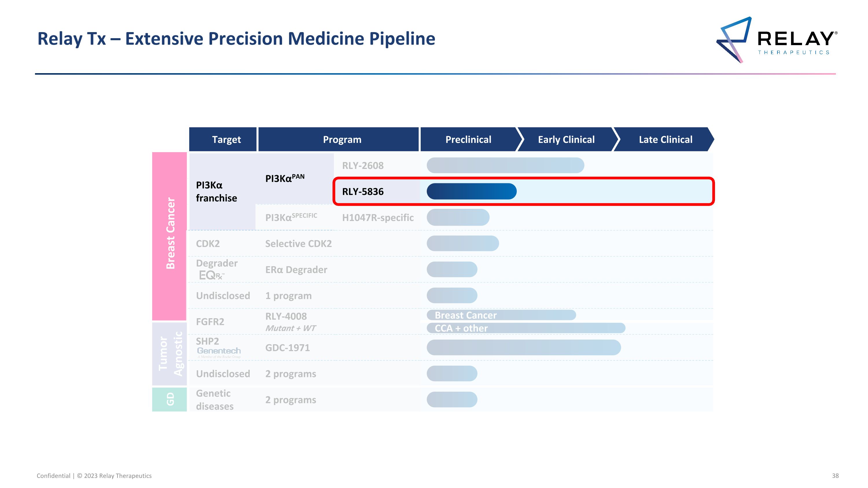
Task: Click 'Undisclosed' beside '1 program'
Action: point(223,296)
